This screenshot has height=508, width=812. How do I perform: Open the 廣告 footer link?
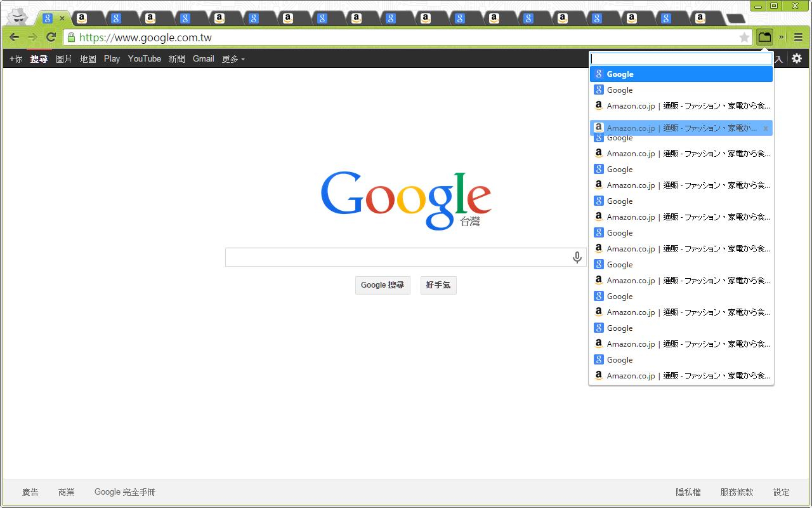[x=30, y=492]
